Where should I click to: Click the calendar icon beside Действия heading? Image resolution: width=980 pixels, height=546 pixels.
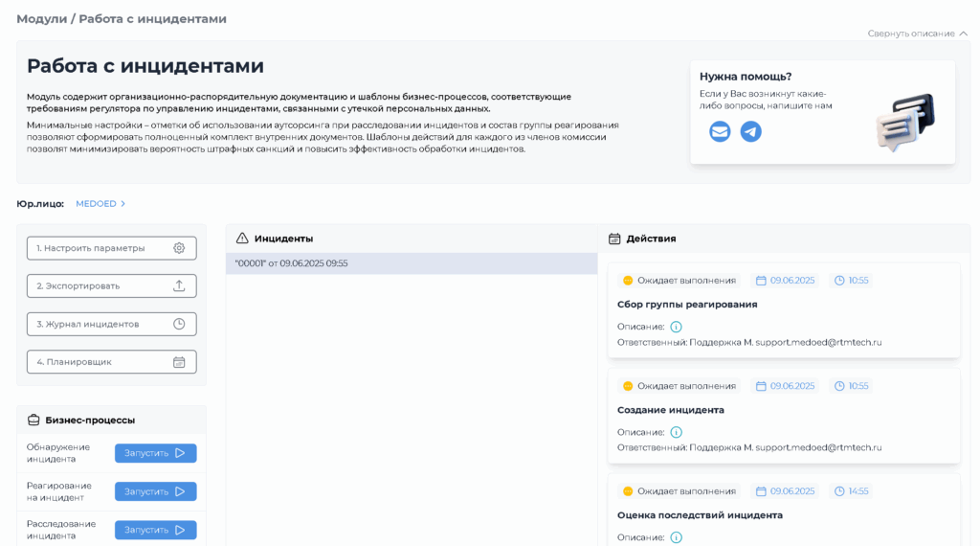614,239
